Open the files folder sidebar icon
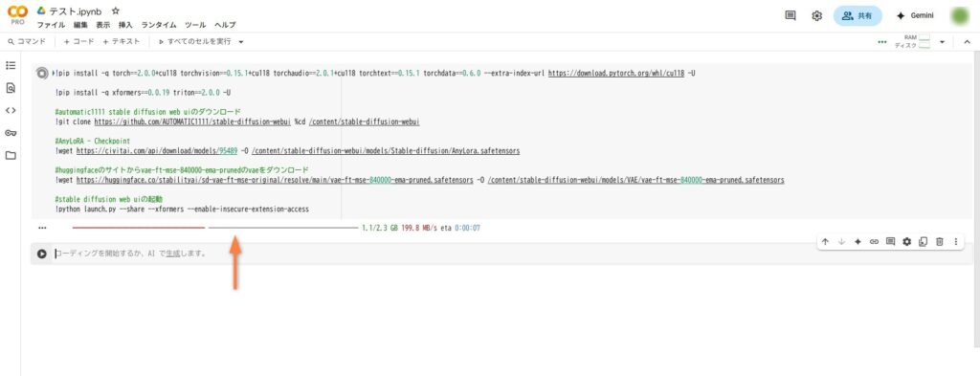The width and height of the screenshot is (980, 376). click(x=11, y=156)
